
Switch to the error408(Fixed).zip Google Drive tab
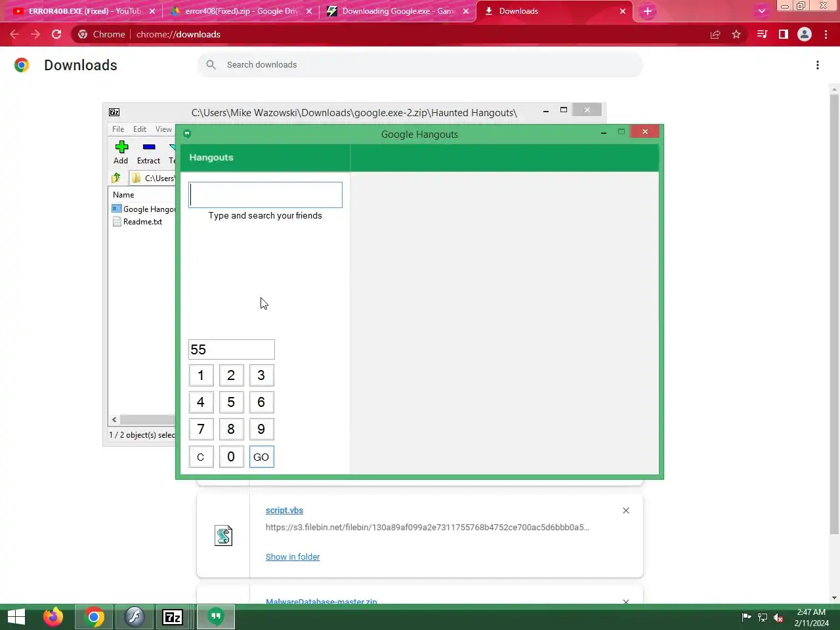[241, 11]
